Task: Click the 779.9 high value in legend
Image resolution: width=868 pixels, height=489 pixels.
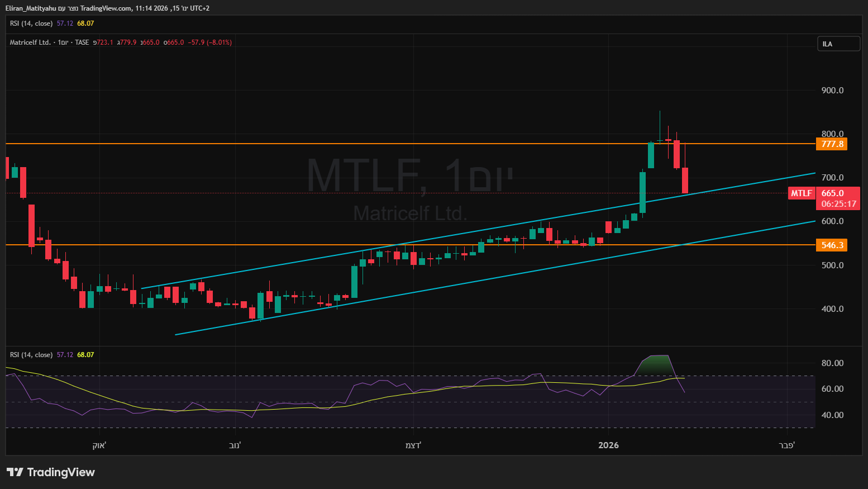Action: [x=128, y=42]
